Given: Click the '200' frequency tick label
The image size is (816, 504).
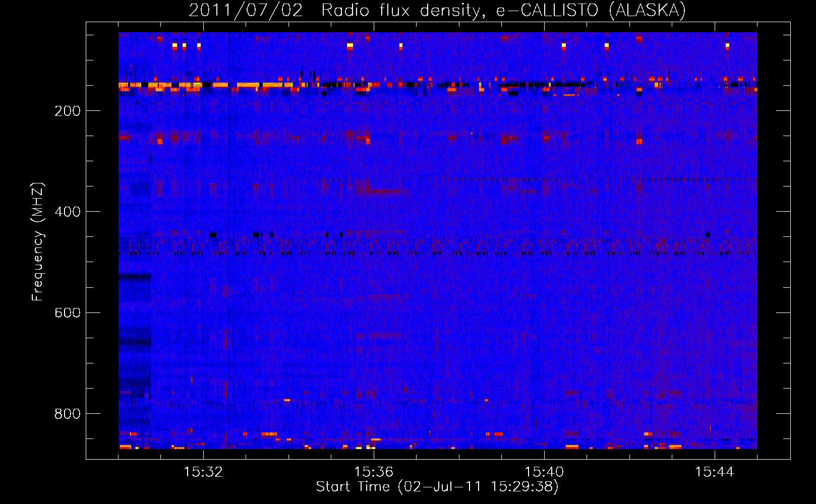Looking at the screenshot, I should pyautogui.click(x=68, y=111).
